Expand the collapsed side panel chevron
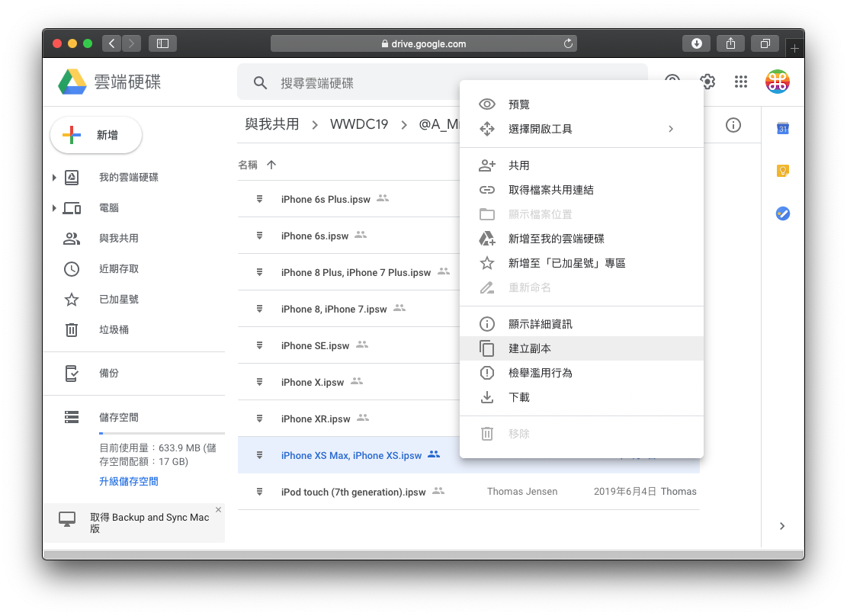This screenshot has height=616, width=847. 782,526
